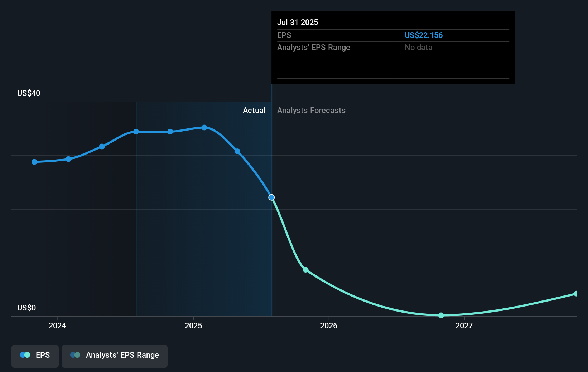Click the 2024 x-axis label
This screenshot has width=588, height=372.
pos(57,325)
